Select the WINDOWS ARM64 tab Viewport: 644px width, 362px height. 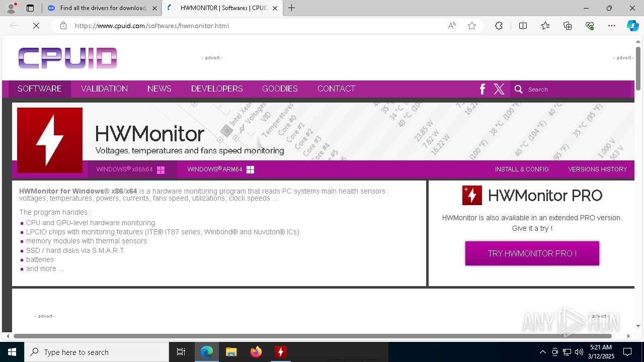(x=220, y=169)
